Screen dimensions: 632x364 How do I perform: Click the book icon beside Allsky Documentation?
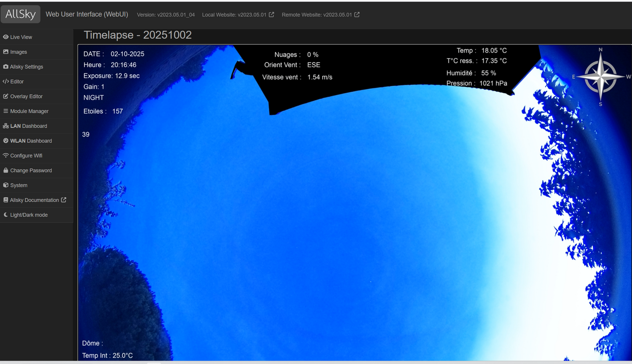coord(5,200)
